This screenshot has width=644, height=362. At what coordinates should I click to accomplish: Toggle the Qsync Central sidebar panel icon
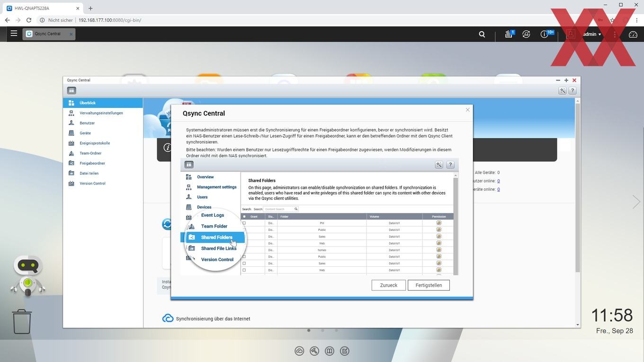(x=72, y=90)
